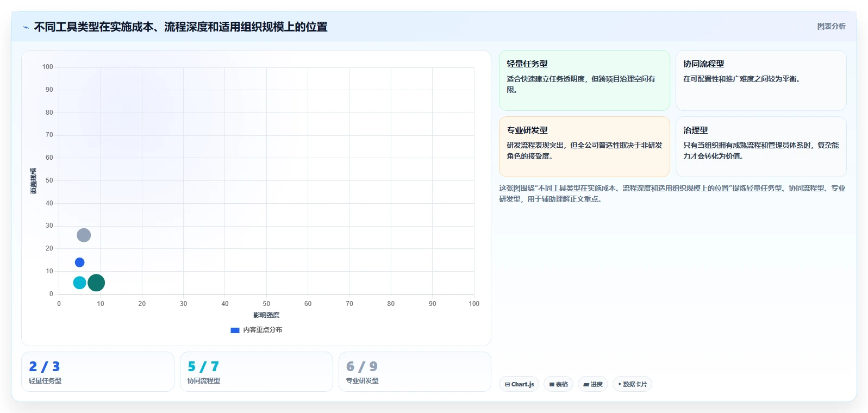Click the lightning icon beside the chart title
Image resolution: width=868 pixels, height=413 pixels.
tap(26, 27)
